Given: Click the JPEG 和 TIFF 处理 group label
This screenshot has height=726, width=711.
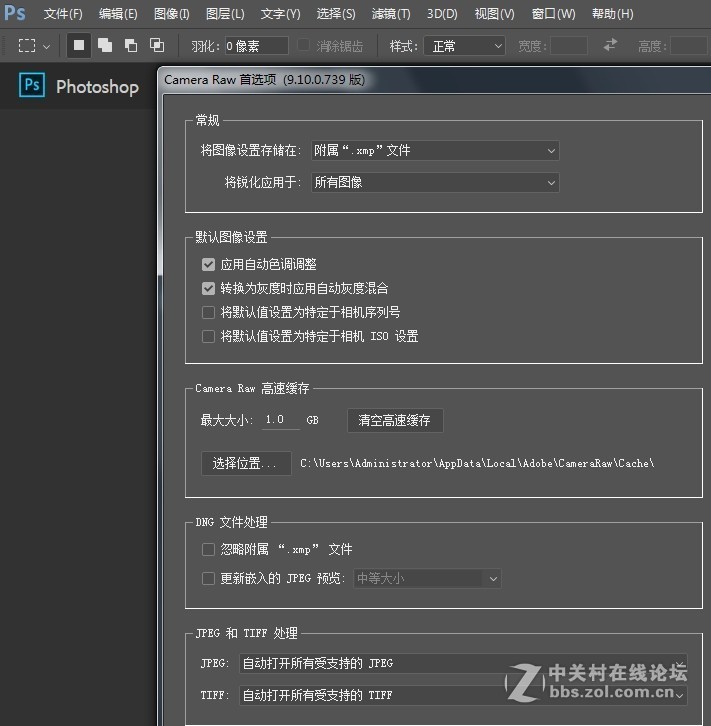Looking at the screenshot, I should point(246,633).
